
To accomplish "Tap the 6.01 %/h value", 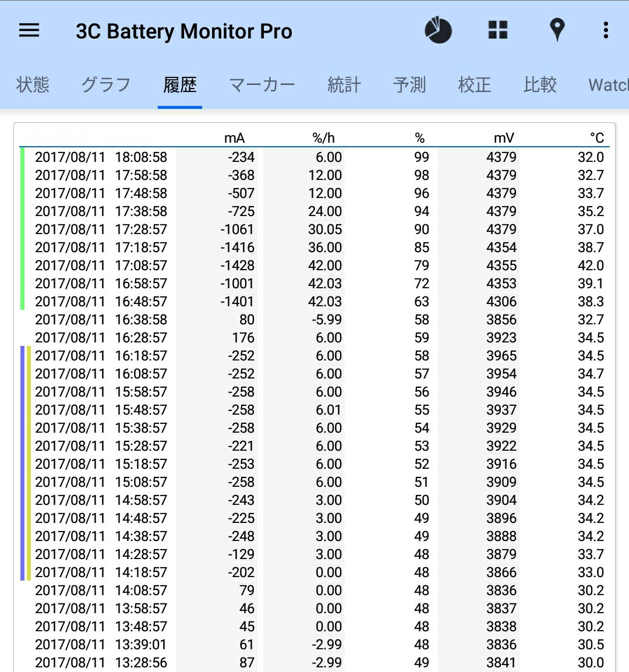I will pos(328,410).
